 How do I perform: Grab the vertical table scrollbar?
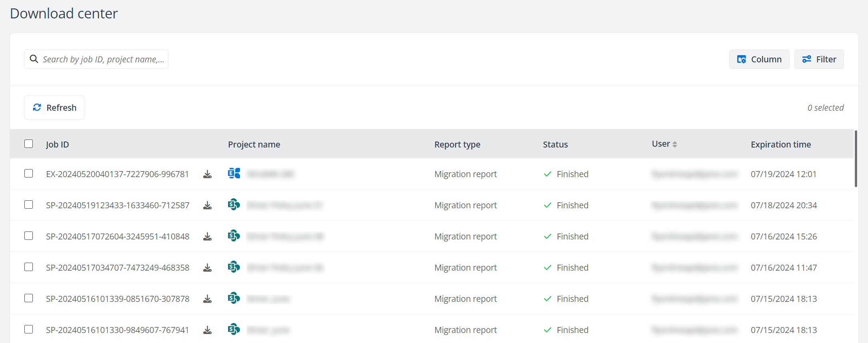pyautogui.click(x=856, y=159)
